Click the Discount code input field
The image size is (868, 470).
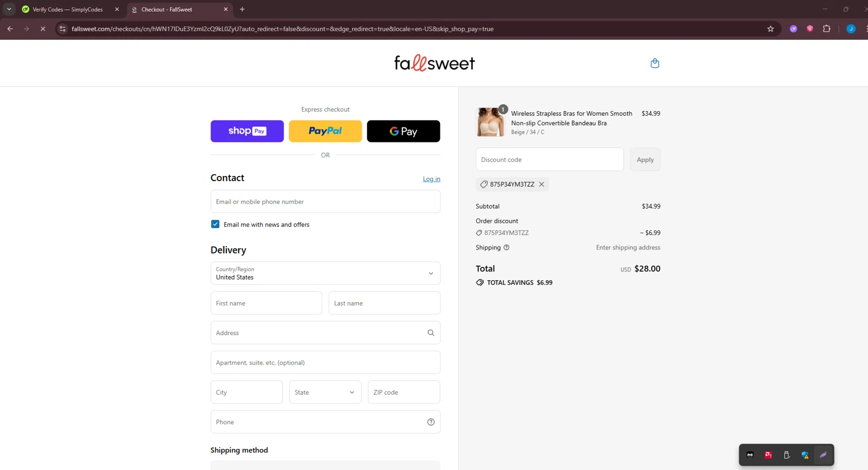(550, 160)
